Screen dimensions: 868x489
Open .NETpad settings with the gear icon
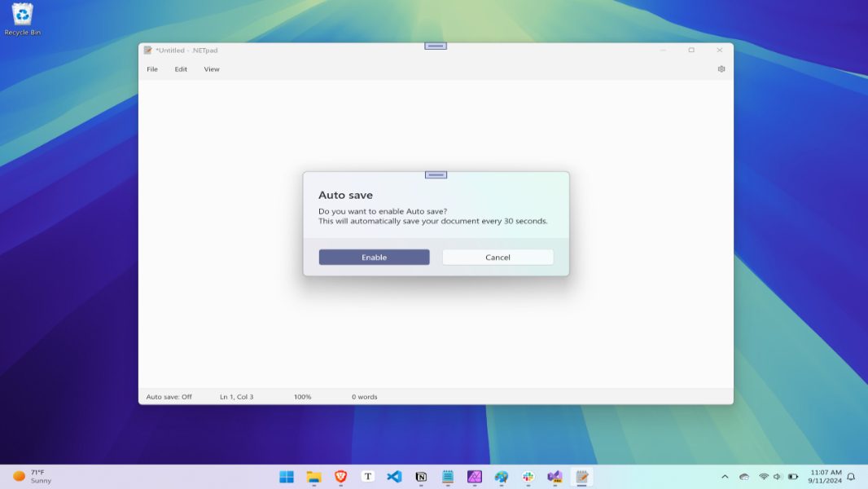pyautogui.click(x=720, y=69)
